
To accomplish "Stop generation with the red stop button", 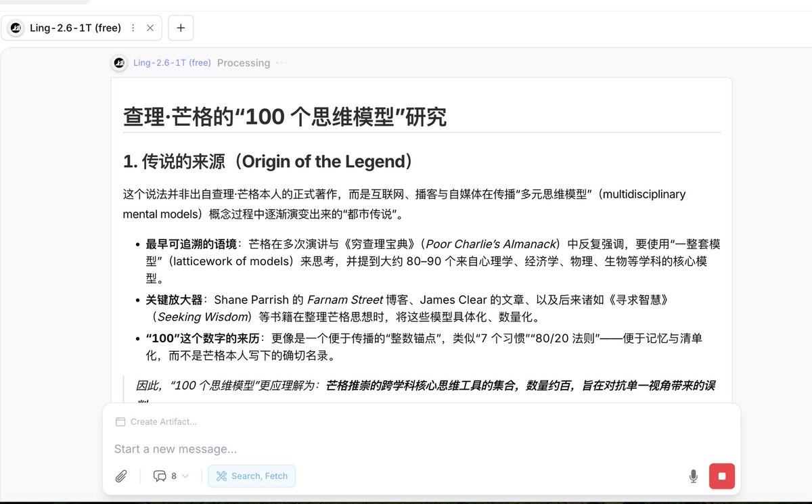I will (722, 476).
